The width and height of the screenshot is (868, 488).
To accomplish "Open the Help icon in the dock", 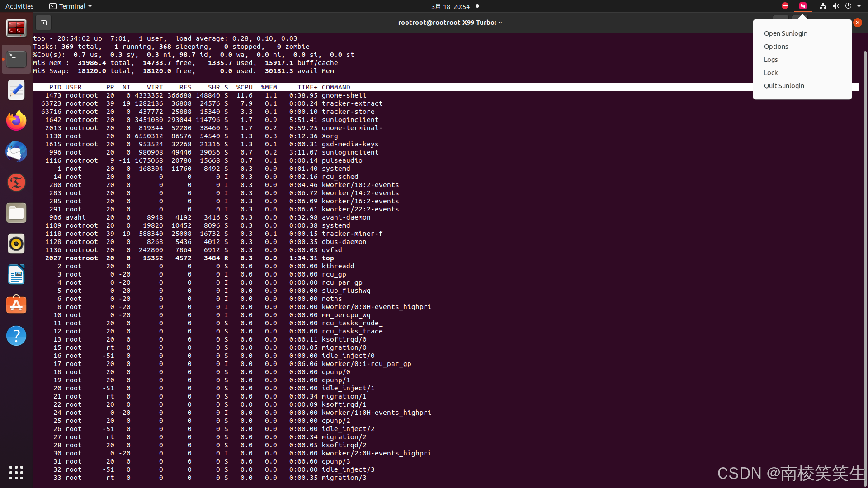I will click(x=16, y=336).
